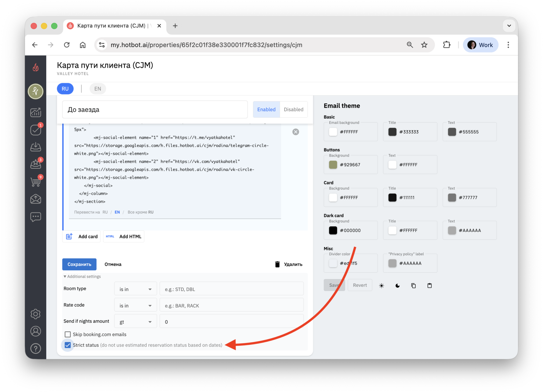This screenshot has width=543, height=392.
Task: Reload the page
Action: (x=67, y=45)
